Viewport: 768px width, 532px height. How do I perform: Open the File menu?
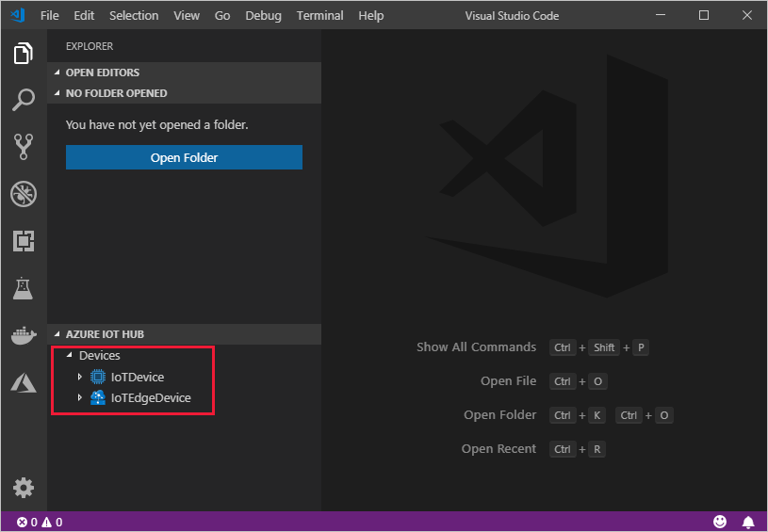pyautogui.click(x=49, y=16)
